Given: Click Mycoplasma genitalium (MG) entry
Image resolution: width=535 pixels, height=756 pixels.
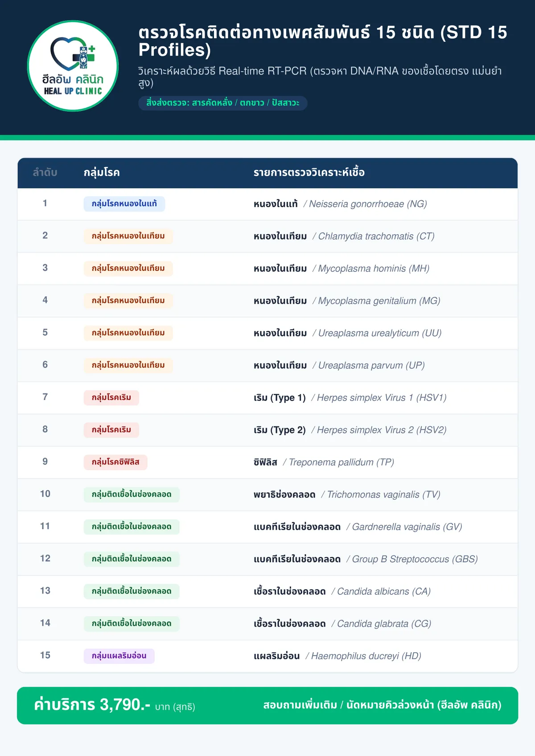Looking at the screenshot, I should pos(376,301).
